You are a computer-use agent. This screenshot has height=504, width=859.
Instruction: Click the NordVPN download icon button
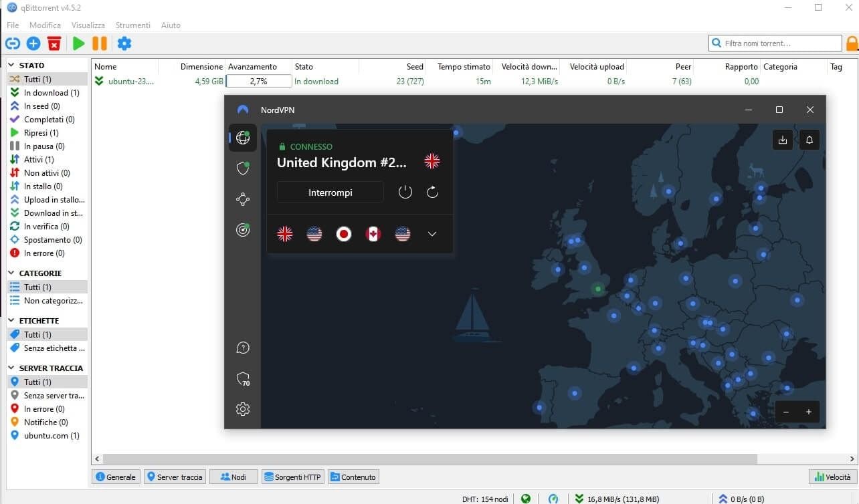(x=783, y=140)
